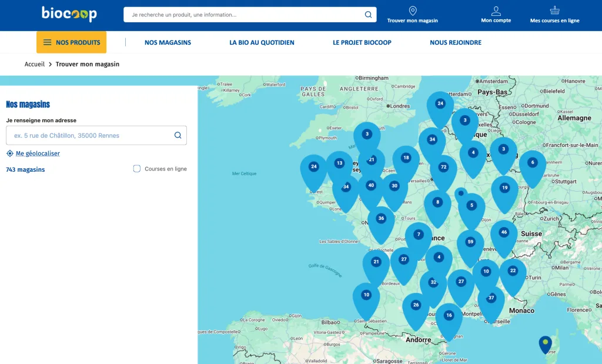Viewport: 602px width, 364px height.
Task: Select the map cluster marker showing 59
Action: (x=470, y=242)
